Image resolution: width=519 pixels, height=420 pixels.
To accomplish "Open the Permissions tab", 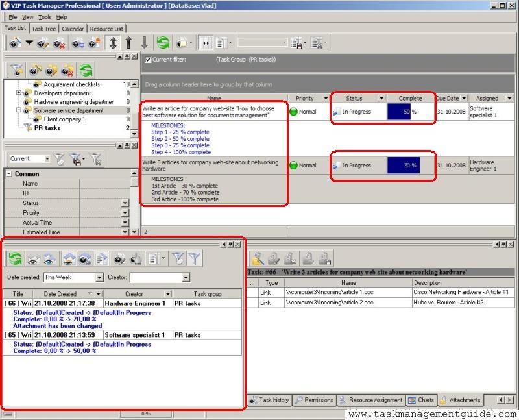I will [x=314, y=400].
